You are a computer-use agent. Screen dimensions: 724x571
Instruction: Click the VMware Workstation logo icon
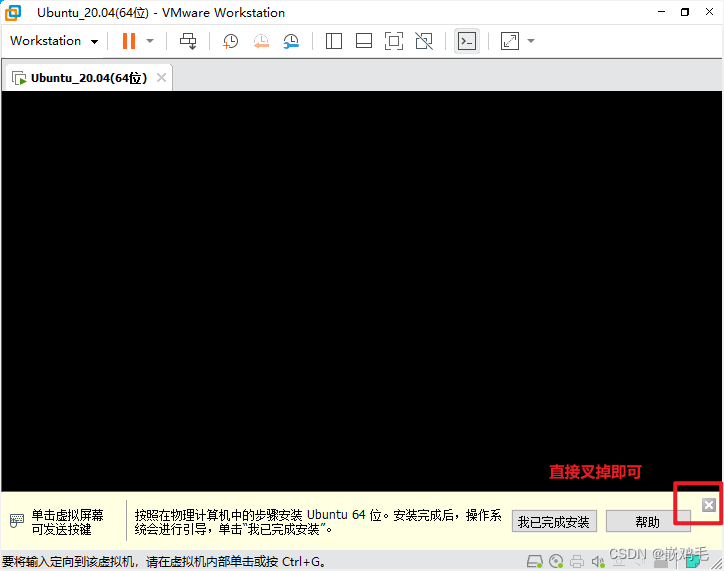click(13, 12)
